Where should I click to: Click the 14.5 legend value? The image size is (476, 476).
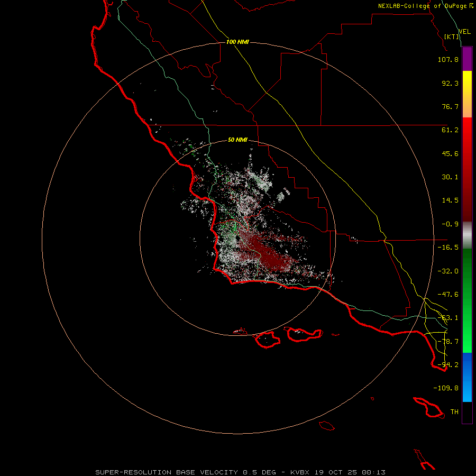point(450,200)
